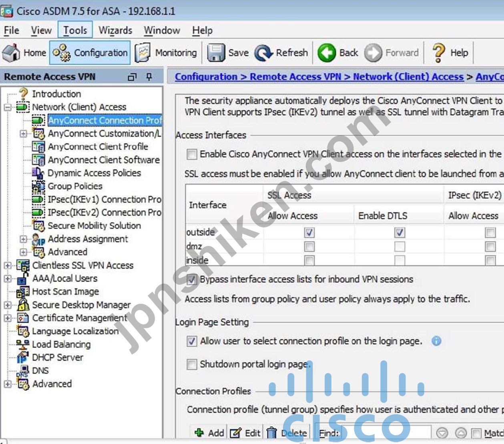Expand the AnyConnect Customization tree node

[x=24, y=134]
